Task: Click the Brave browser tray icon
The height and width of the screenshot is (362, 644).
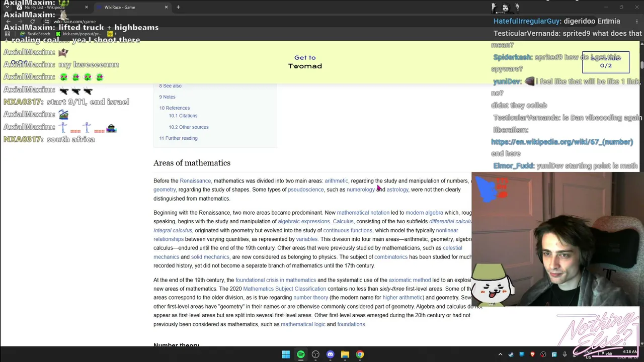Action: point(532,354)
